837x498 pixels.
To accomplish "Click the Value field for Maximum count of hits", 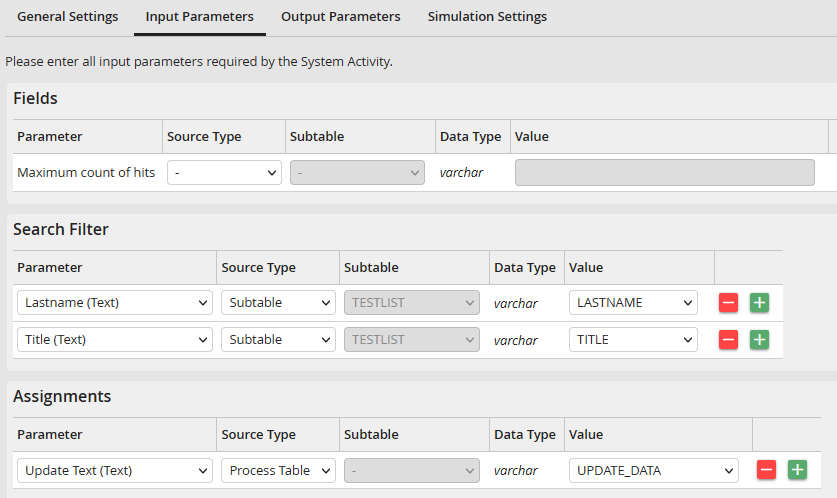I will click(665, 172).
